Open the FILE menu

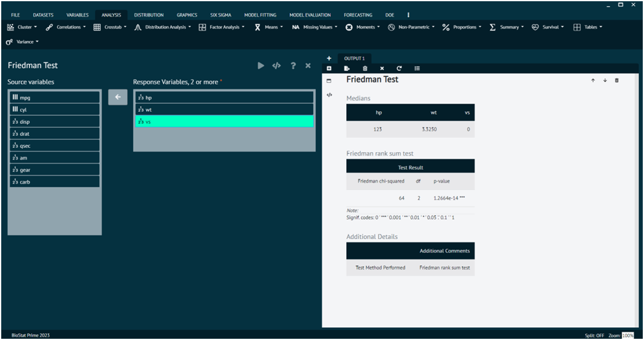tap(15, 15)
